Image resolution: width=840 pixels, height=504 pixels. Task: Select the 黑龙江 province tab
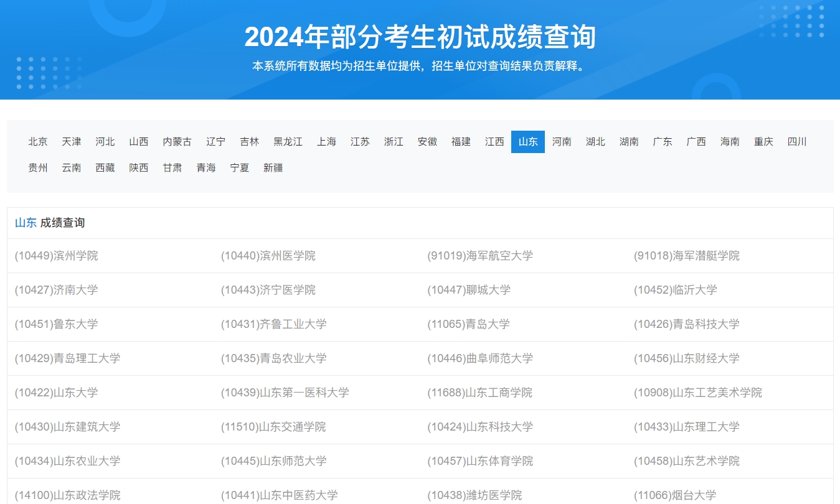coord(288,142)
